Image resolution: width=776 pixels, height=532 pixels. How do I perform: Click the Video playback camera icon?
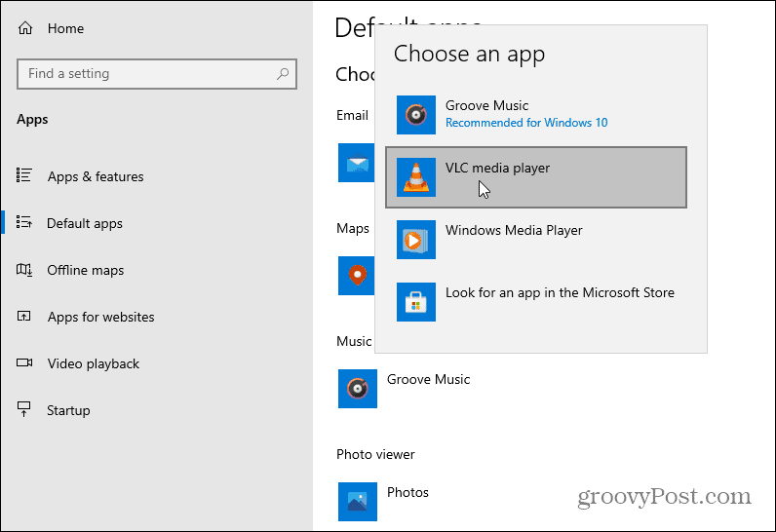[24, 362]
